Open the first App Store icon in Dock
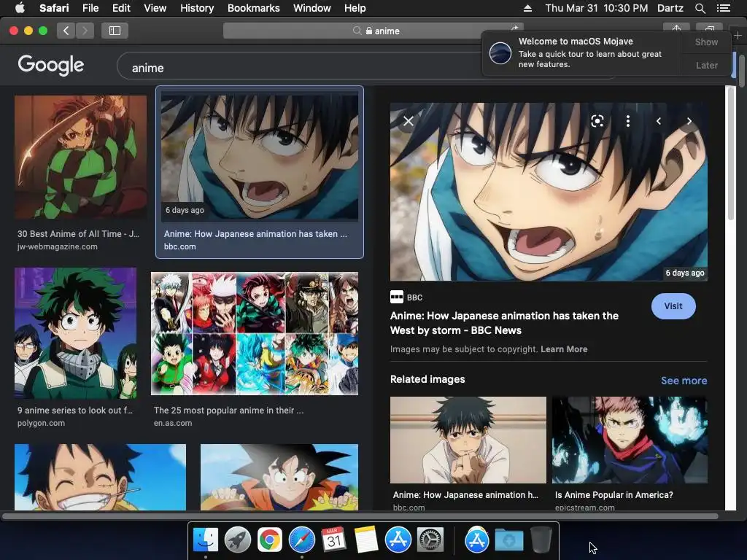The image size is (747, 560). pyautogui.click(x=398, y=540)
